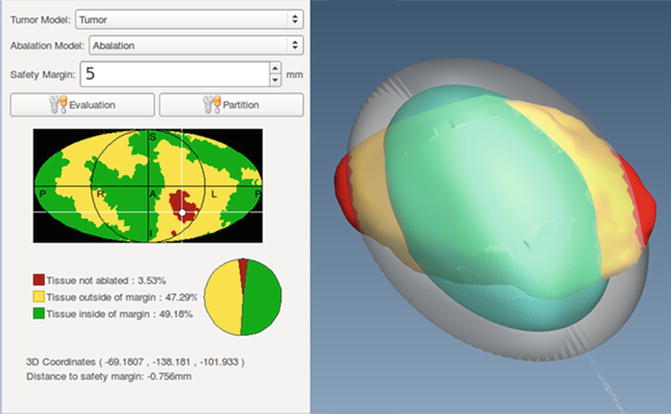The image size is (671, 414).
Task: Select the yellow 'Tissue outside of margin' swatch
Action: (38, 297)
